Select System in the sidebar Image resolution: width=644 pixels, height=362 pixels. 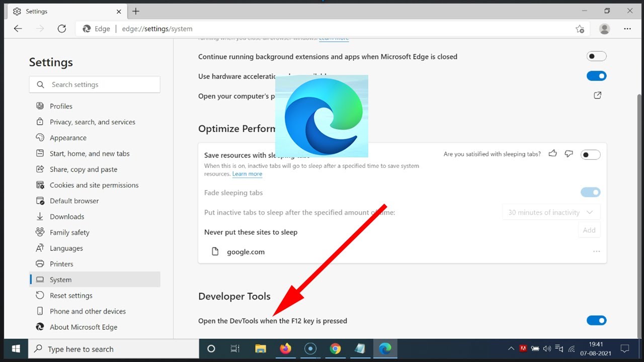95,280
